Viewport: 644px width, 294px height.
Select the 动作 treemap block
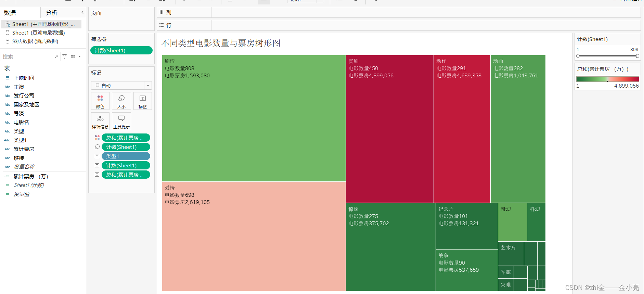click(462, 129)
